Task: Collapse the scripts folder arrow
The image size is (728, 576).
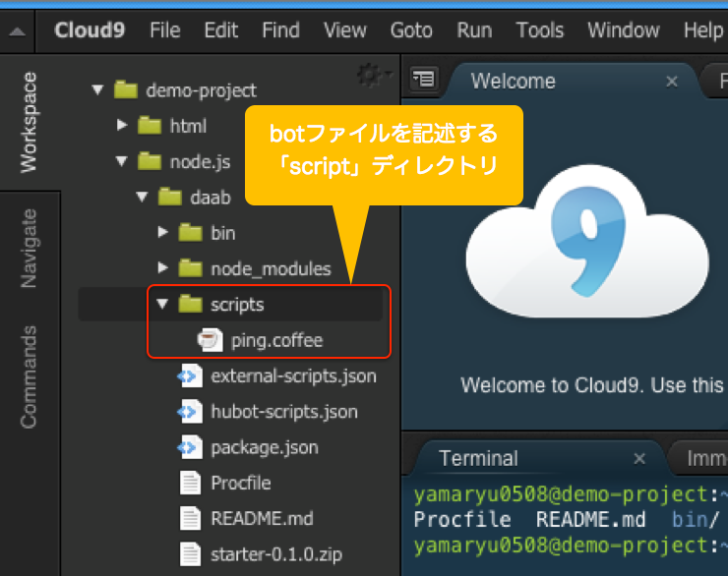Action: 162,304
